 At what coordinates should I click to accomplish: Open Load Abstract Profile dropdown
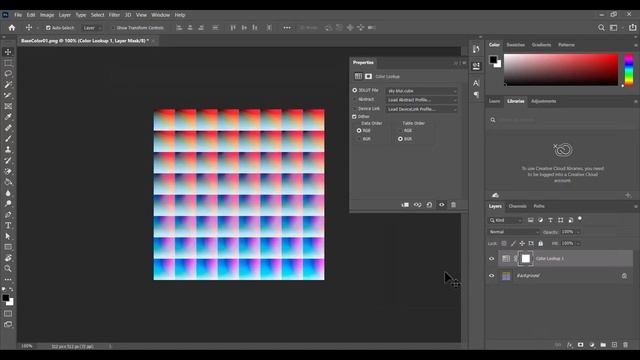(x=422, y=100)
